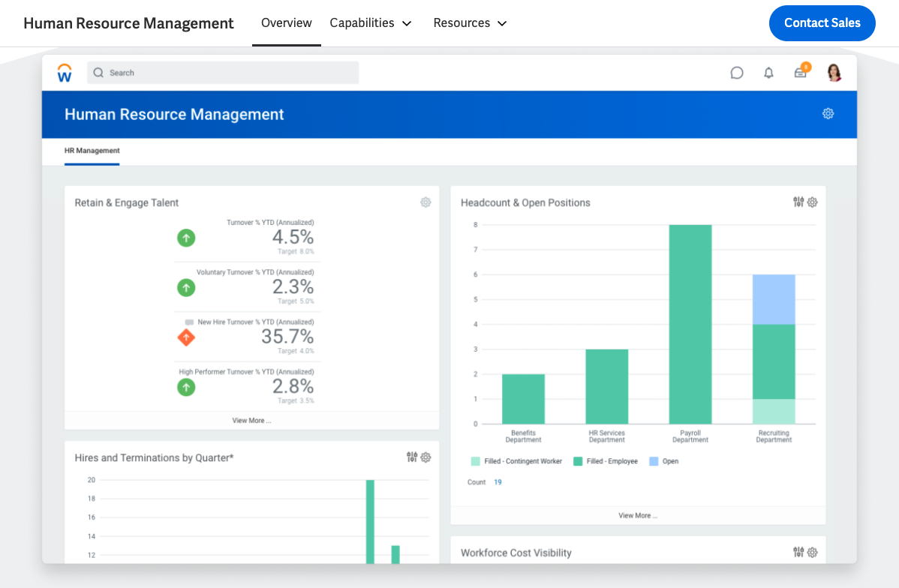Click the green arrow beside Turnover % YTD
899x588 pixels.
(x=186, y=238)
